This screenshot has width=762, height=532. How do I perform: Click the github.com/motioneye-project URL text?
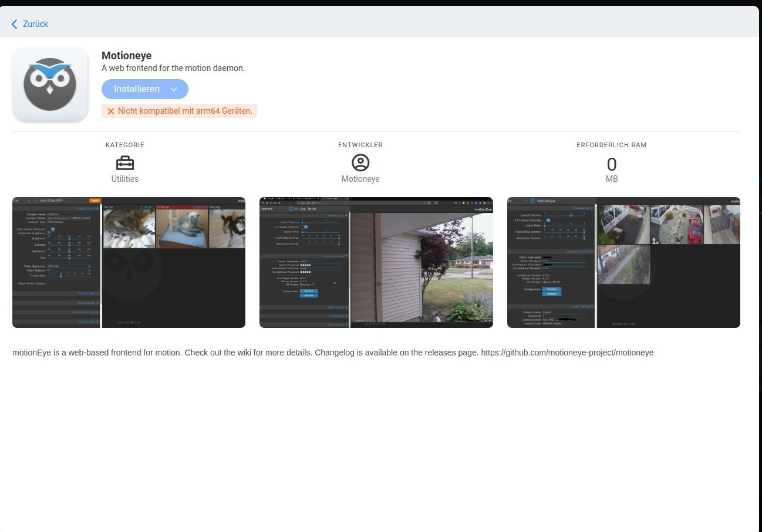pos(567,353)
